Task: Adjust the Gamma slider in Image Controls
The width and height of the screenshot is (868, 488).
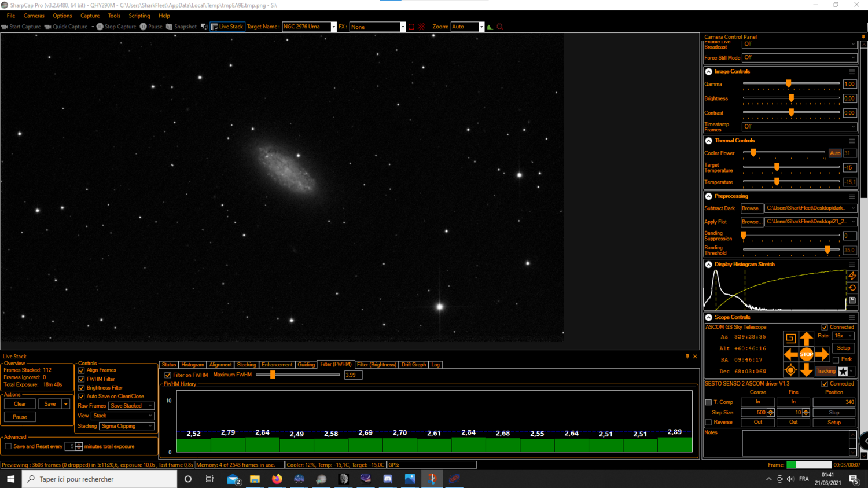Action: (x=788, y=83)
